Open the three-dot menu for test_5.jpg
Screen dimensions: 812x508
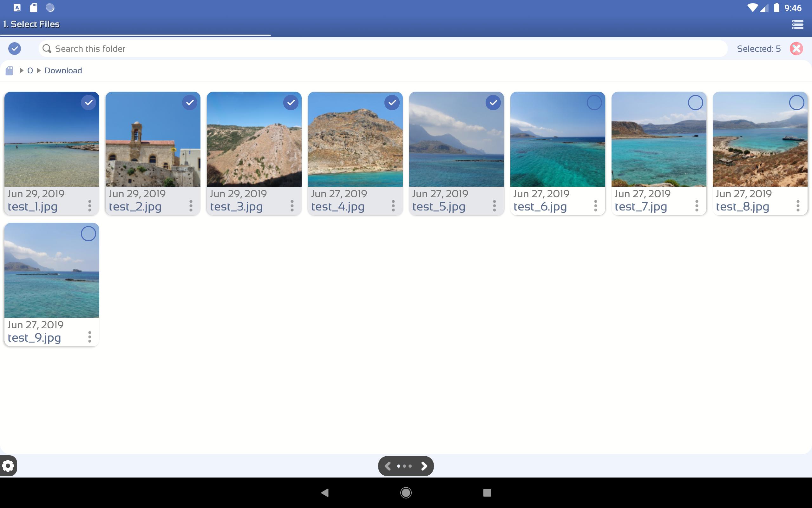click(494, 206)
